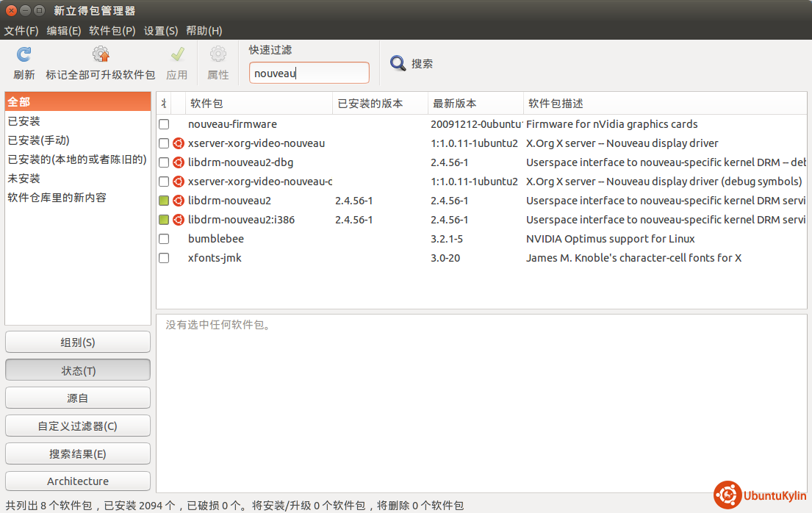
Task: Open the 设置(S) menu
Action: tap(161, 31)
